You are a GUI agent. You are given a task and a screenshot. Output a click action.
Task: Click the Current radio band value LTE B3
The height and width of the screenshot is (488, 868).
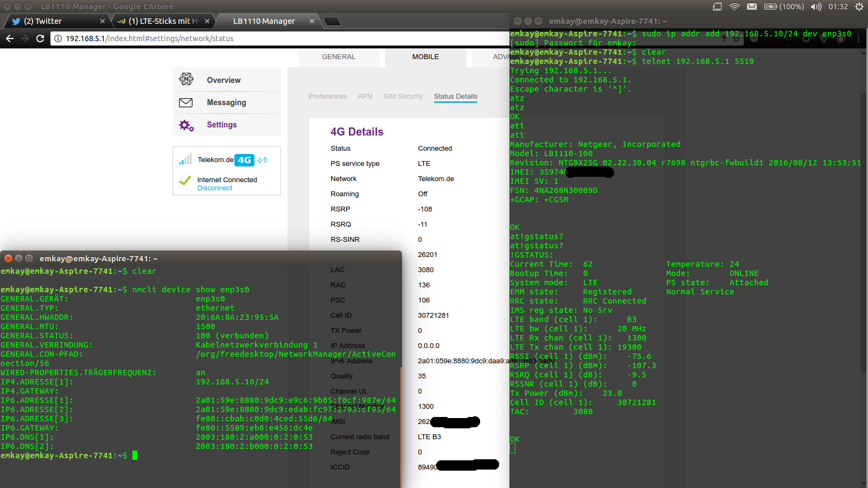coord(429,437)
